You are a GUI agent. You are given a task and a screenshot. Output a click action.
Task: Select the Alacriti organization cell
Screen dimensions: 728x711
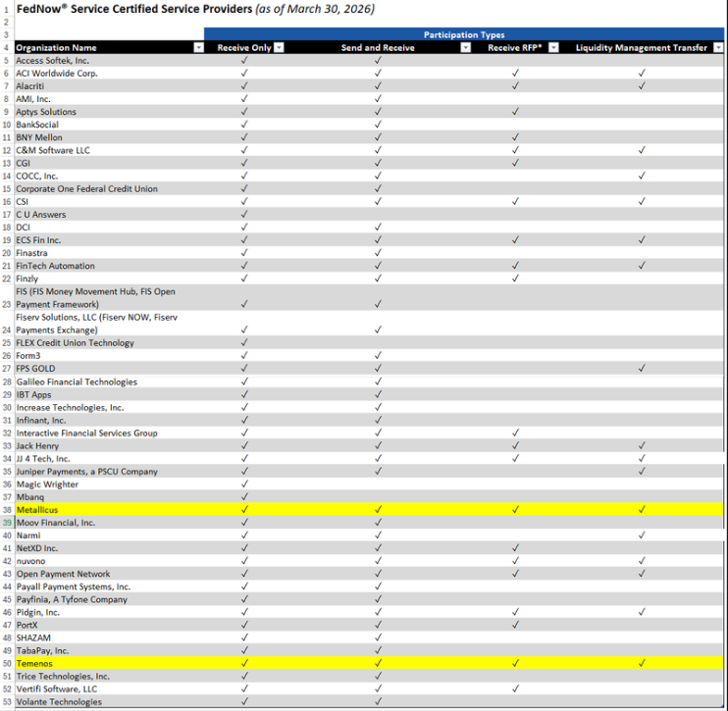tap(110, 86)
